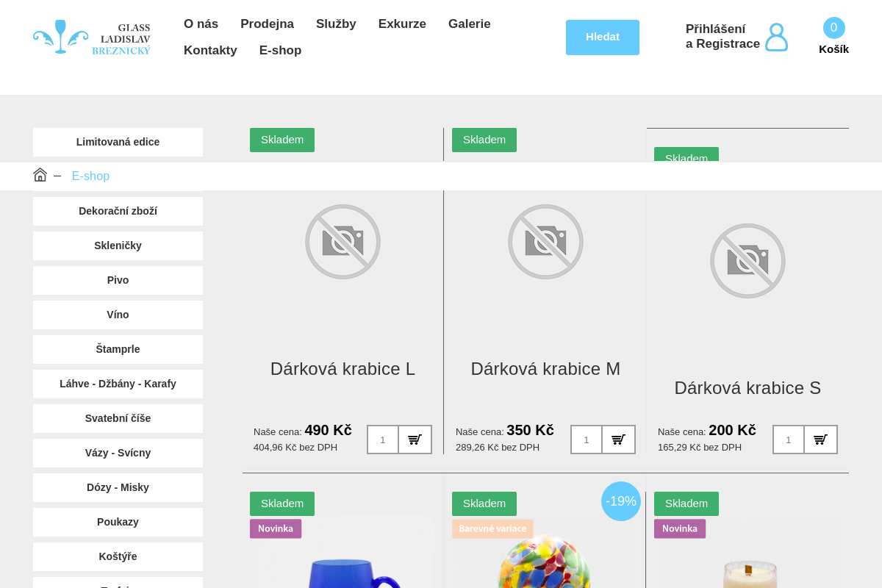Click the 289,26 Kč bez DPH text
This screenshot has height=588, width=882.
498,447
